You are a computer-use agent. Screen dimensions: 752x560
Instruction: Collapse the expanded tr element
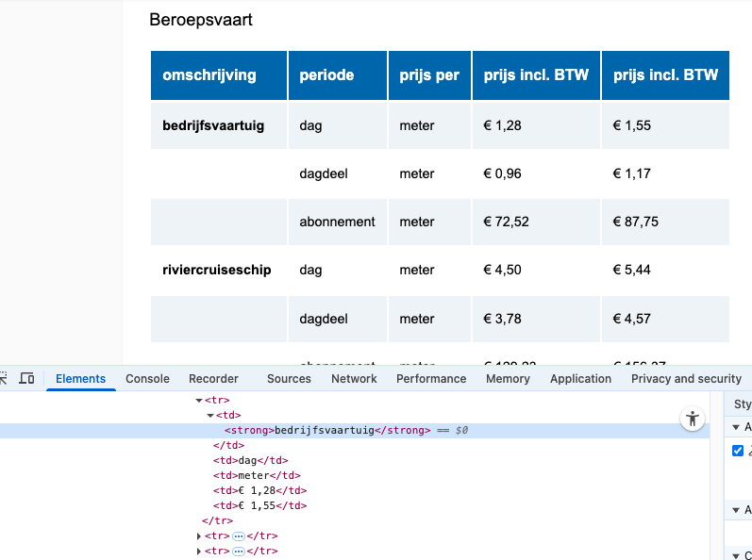point(199,400)
